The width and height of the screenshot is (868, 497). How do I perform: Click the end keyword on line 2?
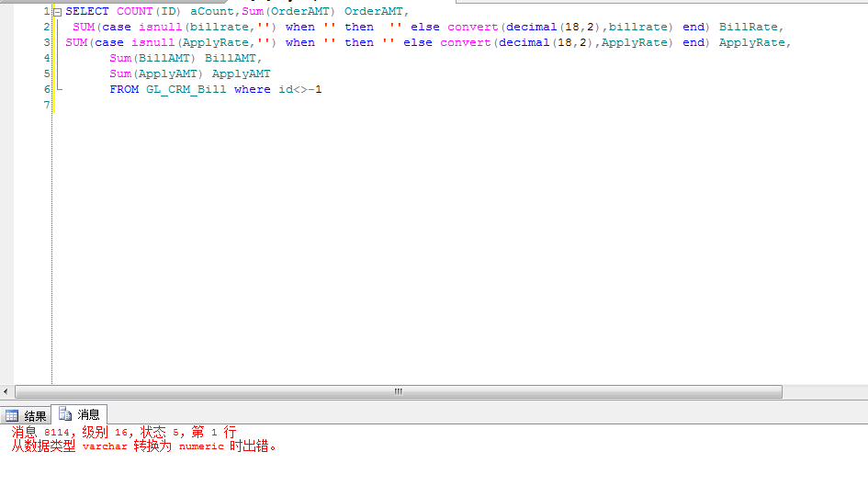[693, 27]
